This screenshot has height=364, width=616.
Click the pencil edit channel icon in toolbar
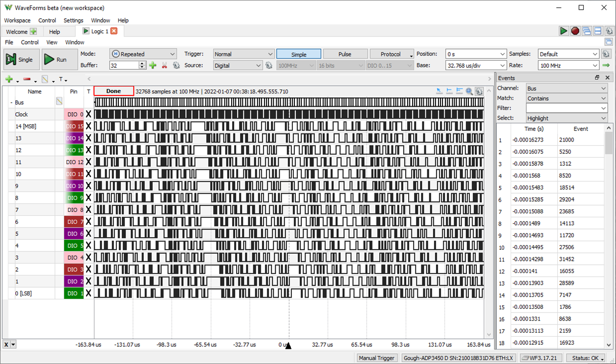point(45,79)
